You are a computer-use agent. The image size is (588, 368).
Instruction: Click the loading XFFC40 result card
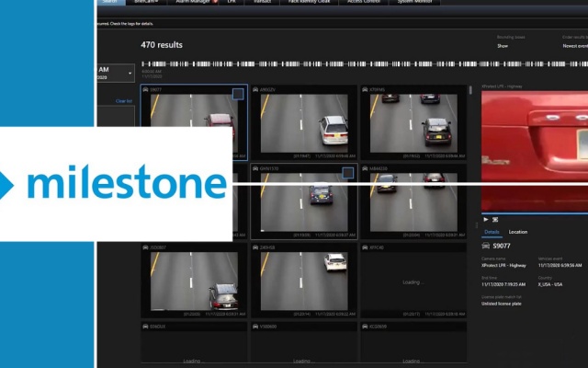pos(413,281)
